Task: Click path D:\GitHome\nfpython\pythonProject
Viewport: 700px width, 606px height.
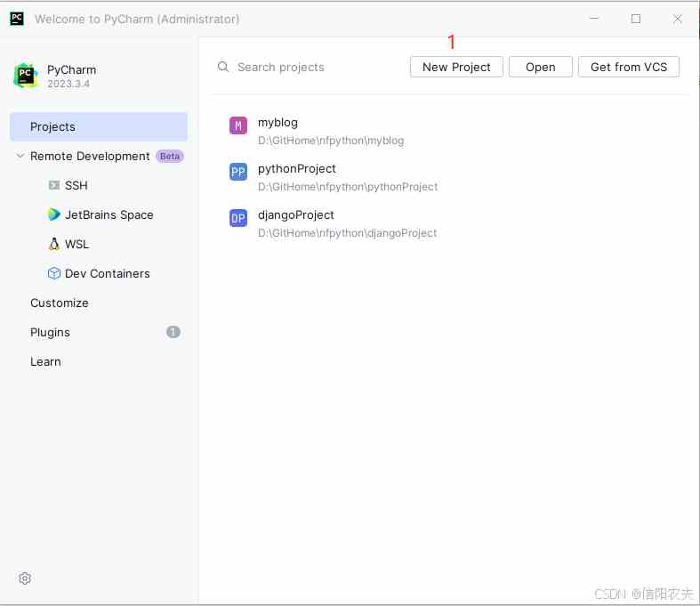Action: tap(348, 187)
